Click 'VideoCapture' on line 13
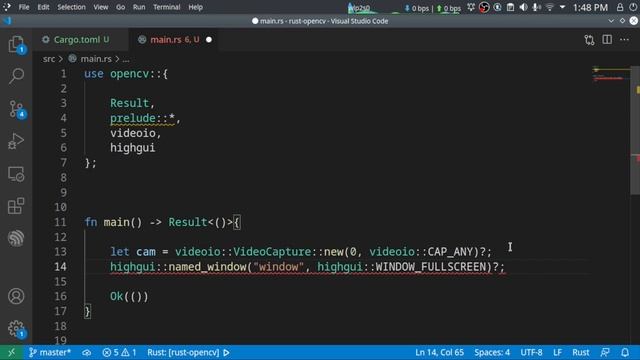The width and height of the screenshot is (640, 360). (x=272, y=252)
